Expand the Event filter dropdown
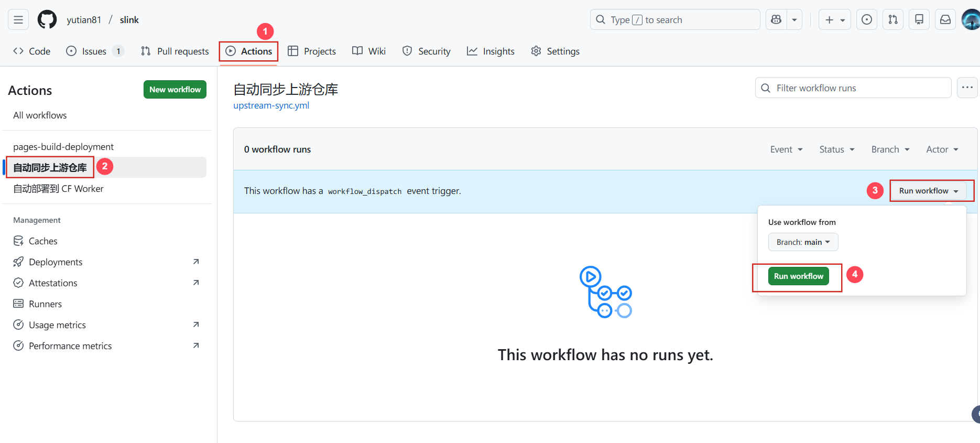 (786, 149)
